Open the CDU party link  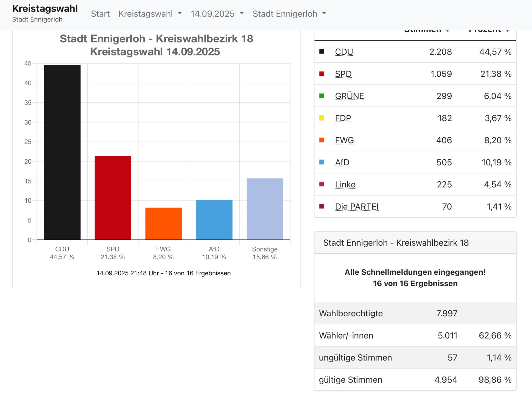[344, 52]
